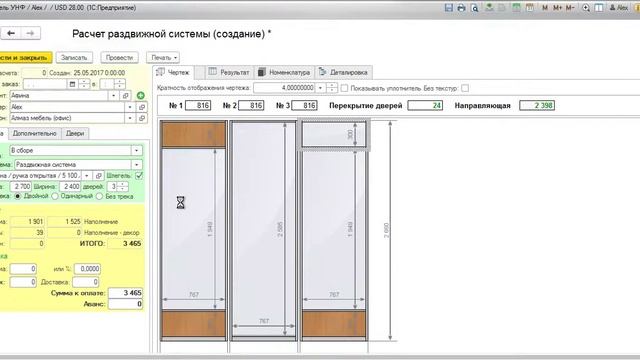Viewport: 640px width, 360px height.
Task: Open client Афина record icon
Action: pyautogui.click(x=125, y=96)
